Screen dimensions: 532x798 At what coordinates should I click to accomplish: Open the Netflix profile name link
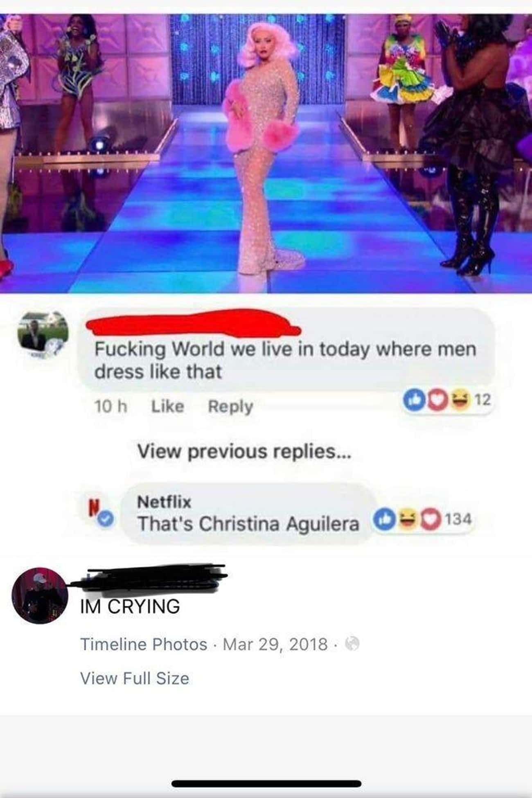pyautogui.click(x=164, y=502)
